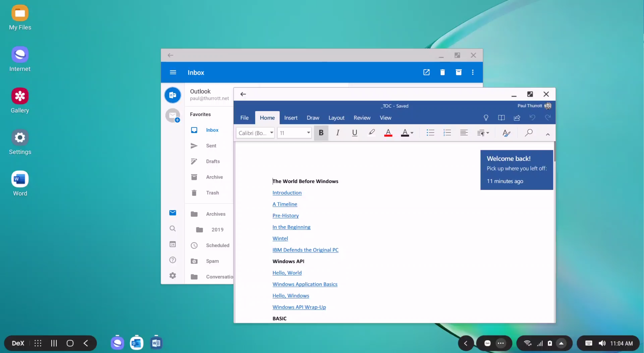Open the A Timeline link
The image size is (644, 353).
(x=285, y=204)
